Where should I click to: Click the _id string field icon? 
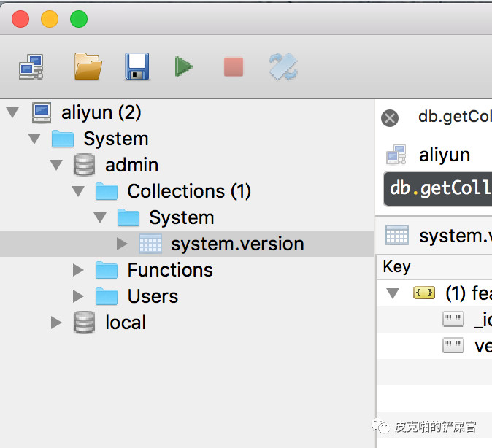point(453,319)
